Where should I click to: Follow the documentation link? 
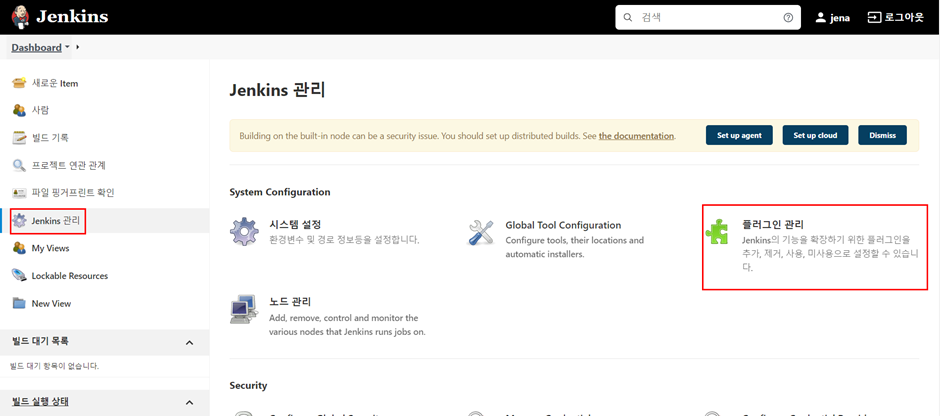[x=637, y=136]
